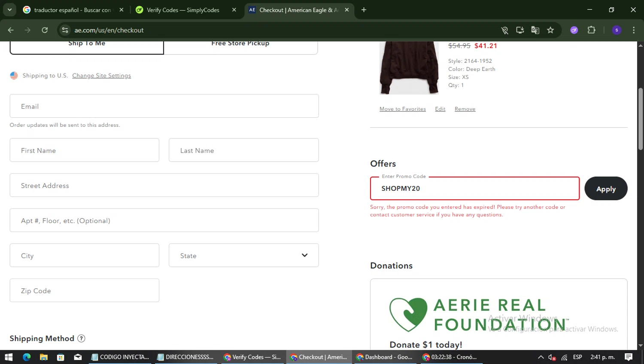
Task: Click the browser forward arrow
Action: 27,30
